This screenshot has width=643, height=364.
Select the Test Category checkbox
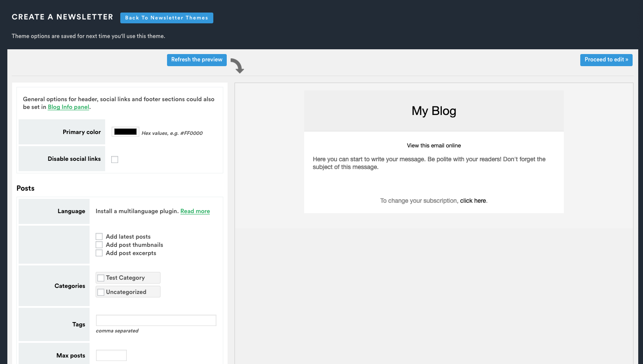pos(101,278)
